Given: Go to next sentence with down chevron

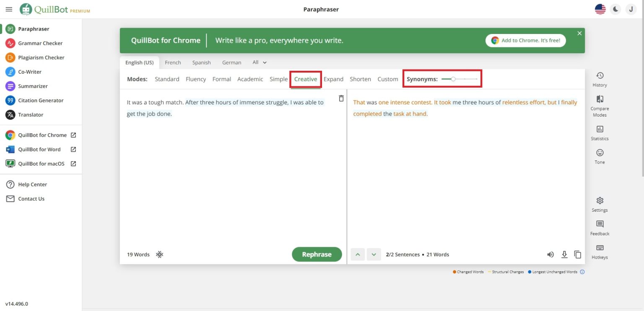Looking at the screenshot, I should click(374, 254).
